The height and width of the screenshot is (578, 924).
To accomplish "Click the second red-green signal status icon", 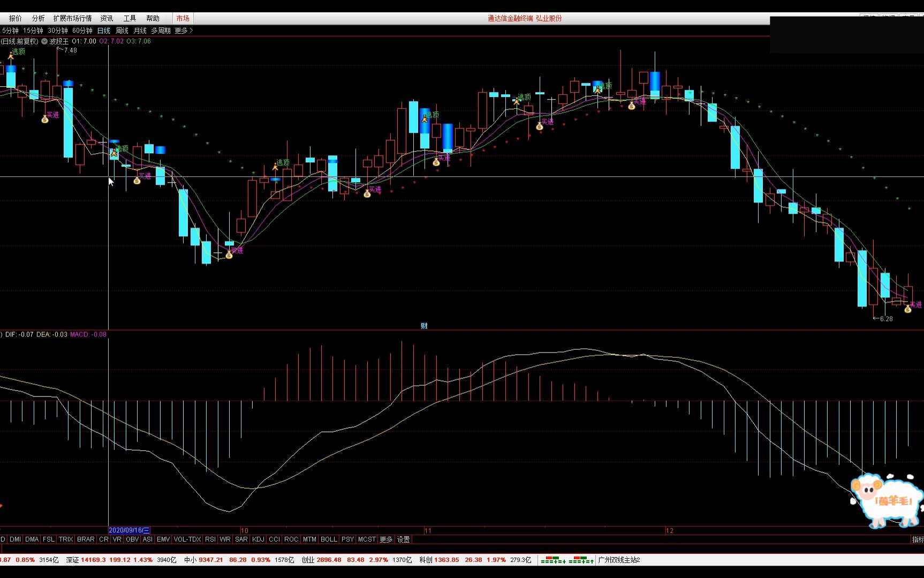I will 581,560.
